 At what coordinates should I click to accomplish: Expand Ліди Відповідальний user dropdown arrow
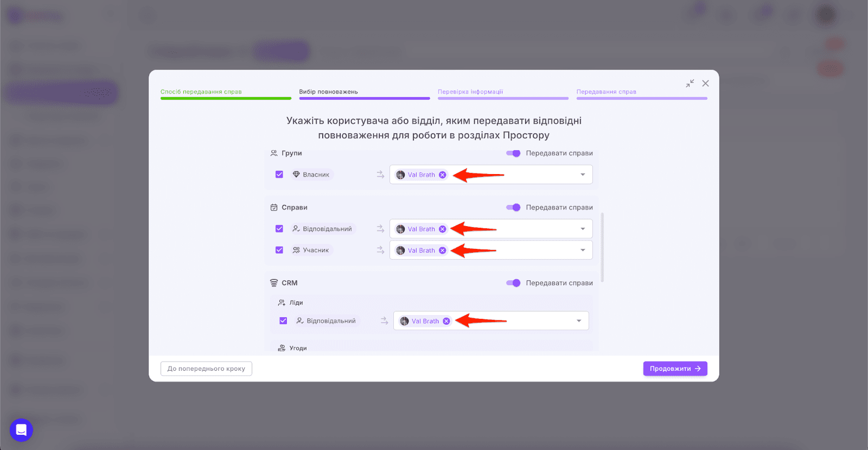click(x=579, y=321)
